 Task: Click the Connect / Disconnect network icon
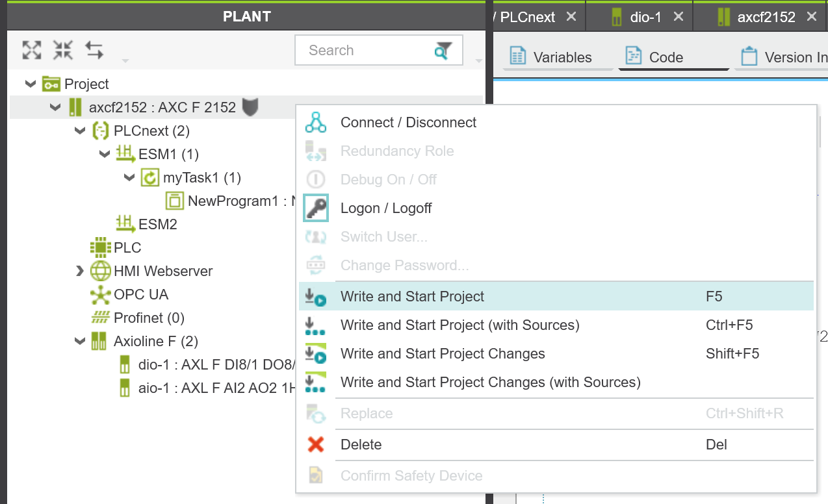point(316,122)
